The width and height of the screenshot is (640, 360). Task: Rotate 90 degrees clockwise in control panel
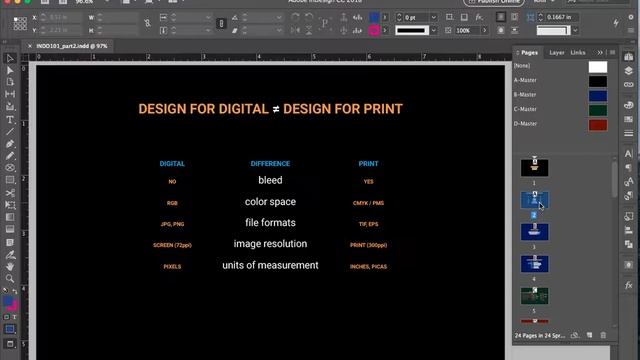[295, 17]
